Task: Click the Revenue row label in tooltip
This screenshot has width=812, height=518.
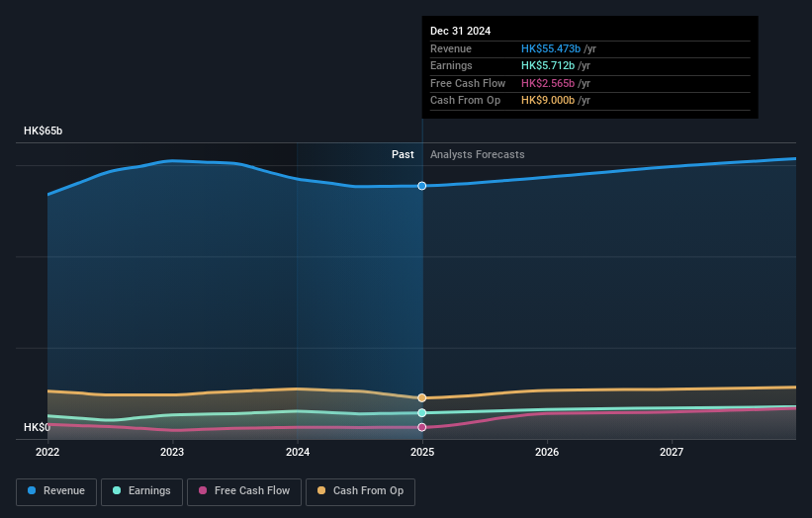Action: 451,48
